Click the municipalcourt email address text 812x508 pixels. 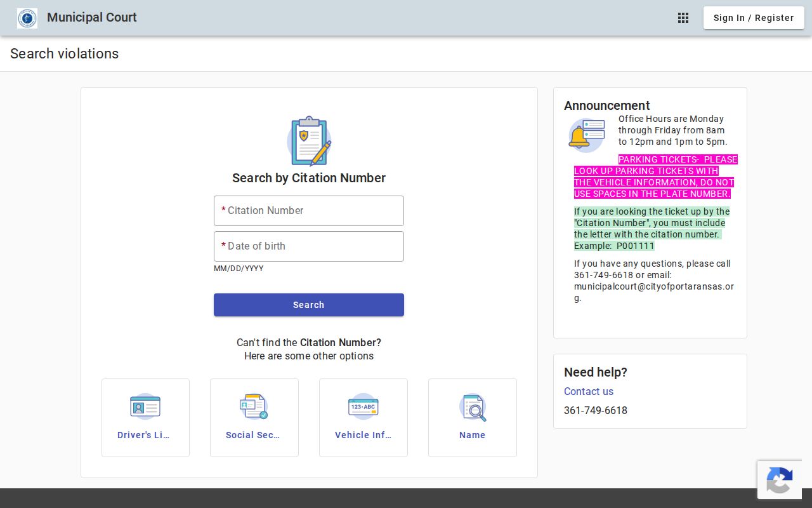(654, 292)
